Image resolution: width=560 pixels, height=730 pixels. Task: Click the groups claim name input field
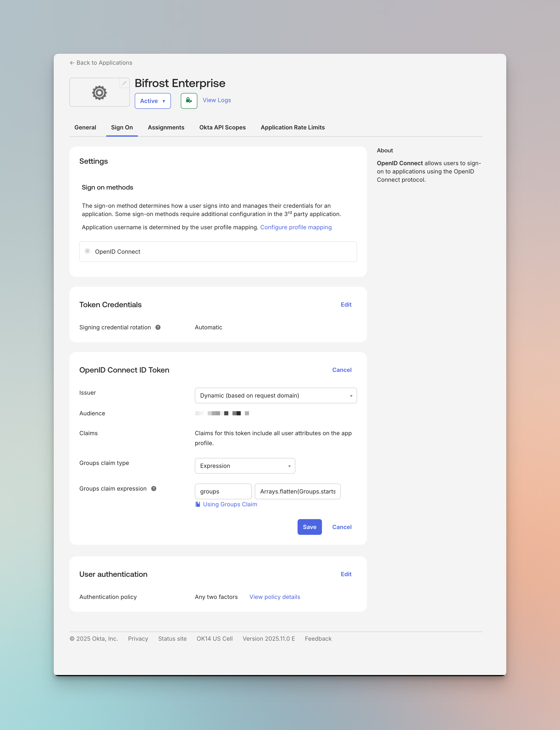(223, 491)
